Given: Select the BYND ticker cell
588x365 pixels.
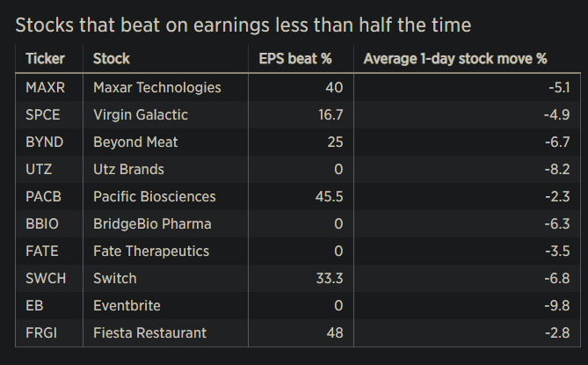Looking at the screenshot, I should [x=43, y=142].
